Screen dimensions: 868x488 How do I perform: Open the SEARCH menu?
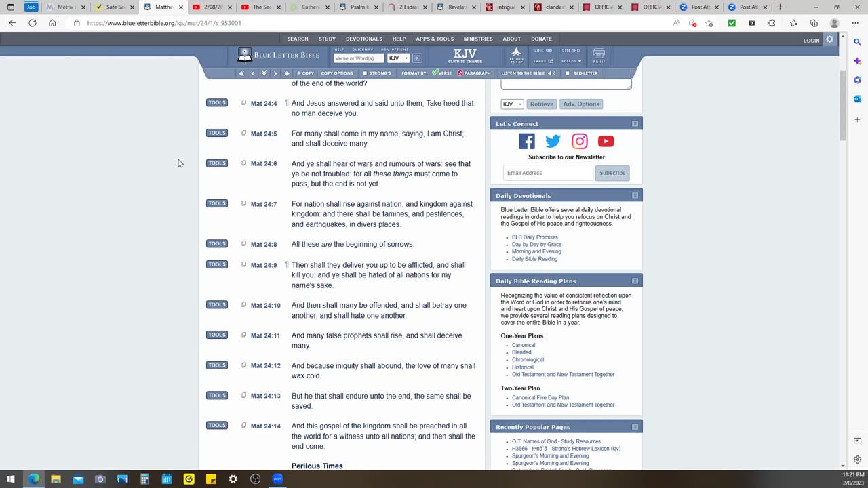[298, 39]
